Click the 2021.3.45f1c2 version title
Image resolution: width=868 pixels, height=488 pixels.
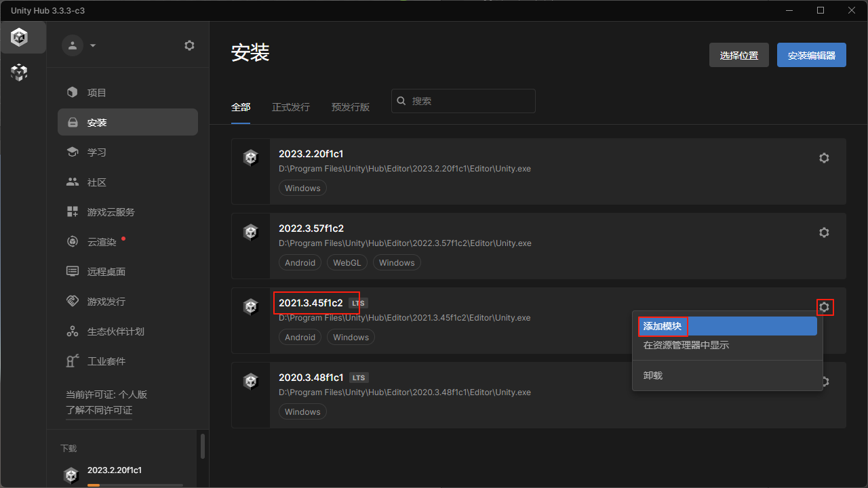(311, 303)
